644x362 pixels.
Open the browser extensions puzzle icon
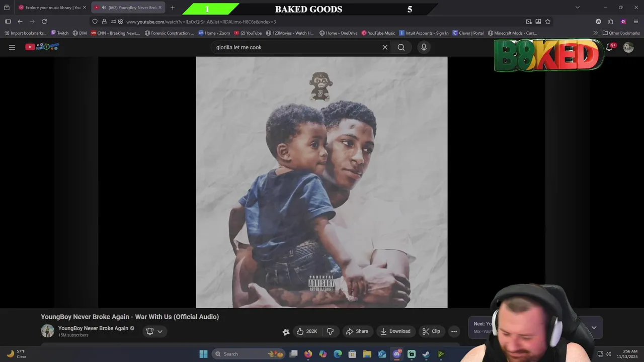(x=611, y=22)
